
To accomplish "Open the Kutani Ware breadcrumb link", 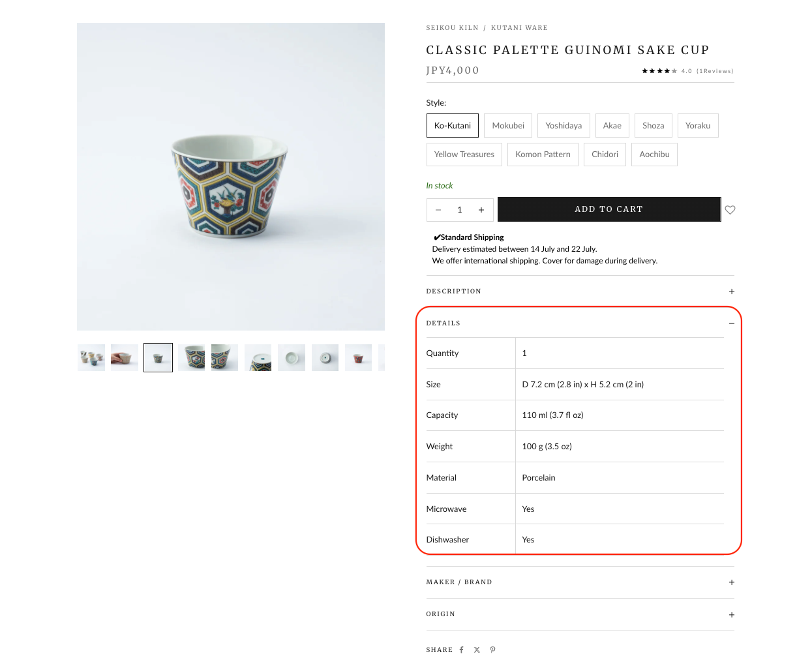I will [519, 28].
